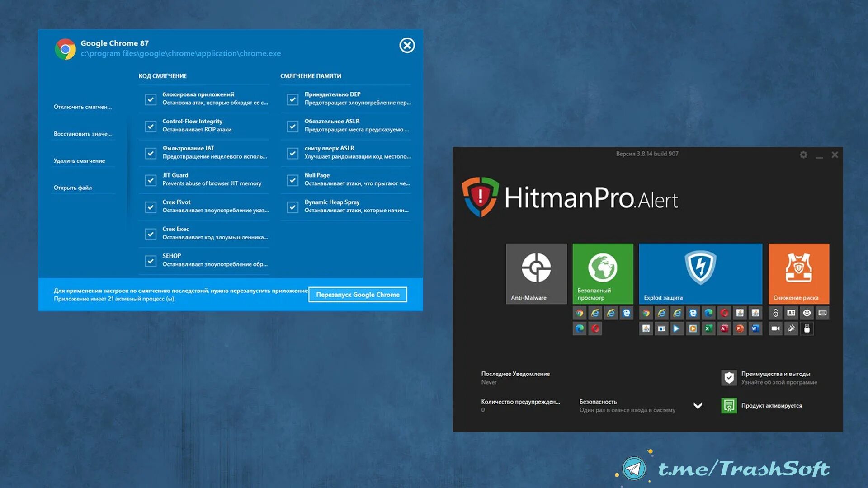Click Access icon under Exploit защита
The height and width of the screenshot is (488, 868).
724,328
